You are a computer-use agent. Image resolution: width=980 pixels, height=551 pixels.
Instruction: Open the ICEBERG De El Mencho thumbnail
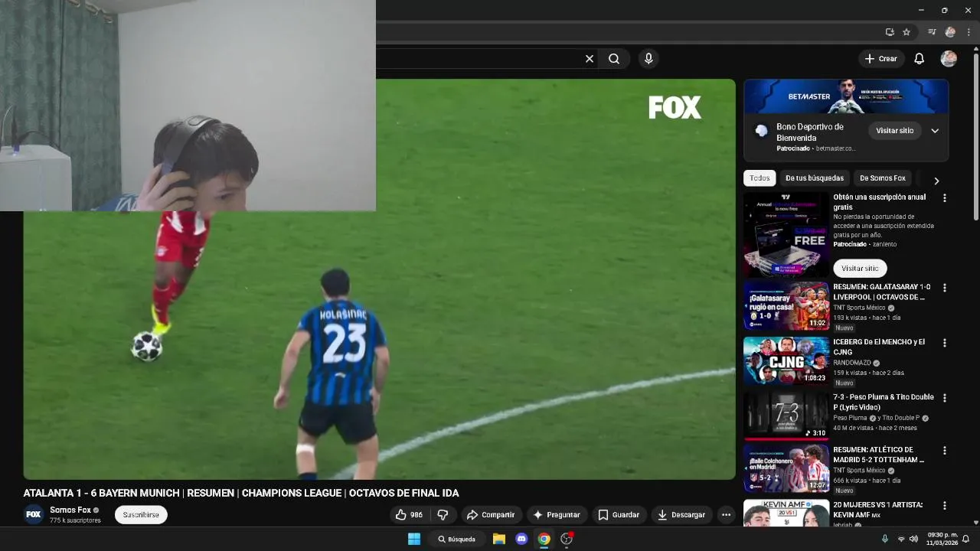coord(786,360)
